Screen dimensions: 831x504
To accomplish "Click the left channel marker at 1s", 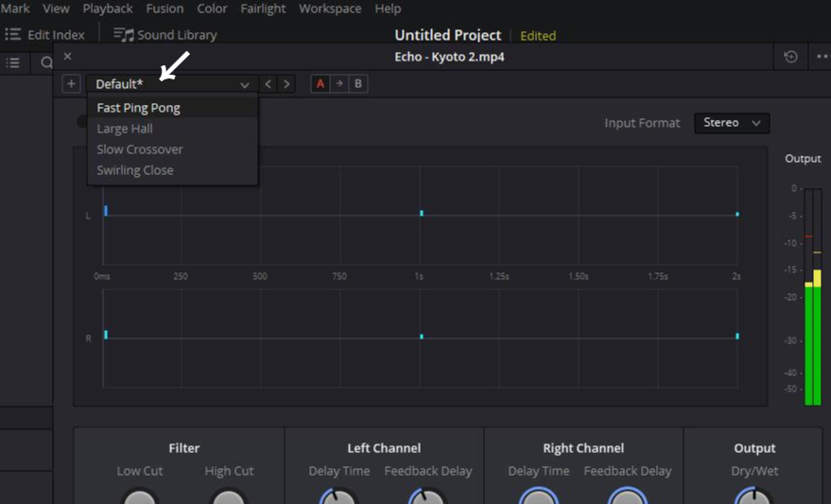I will [x=422, y=213].
